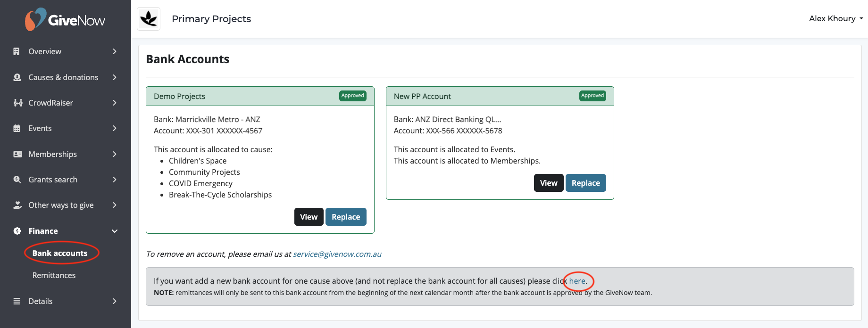Click the Memberships card icon
The image size is (868, 328).
click(x=17, y=154)
